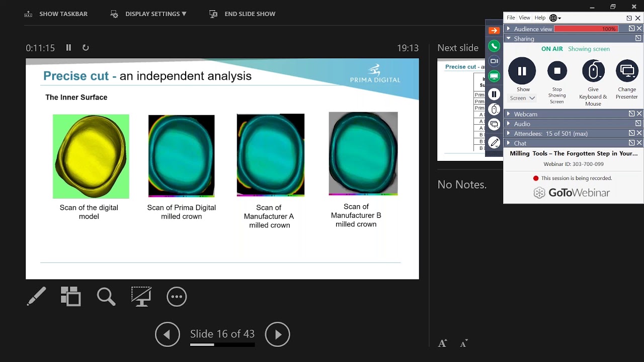Undock the Audience view pane
Viewport: 644px width, 362px height.
[631, 29]
